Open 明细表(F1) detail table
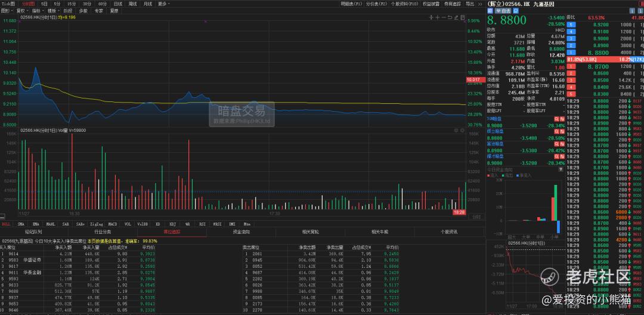 pyautogui.click(x=352, y=4)
